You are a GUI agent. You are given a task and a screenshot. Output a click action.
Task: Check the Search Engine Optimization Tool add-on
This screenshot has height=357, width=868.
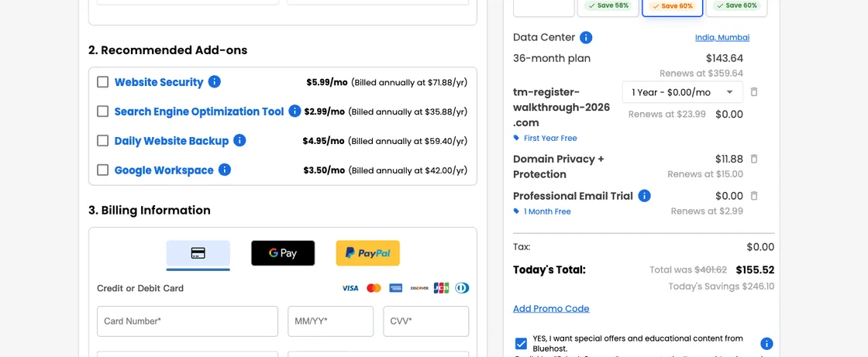(102, 112)
